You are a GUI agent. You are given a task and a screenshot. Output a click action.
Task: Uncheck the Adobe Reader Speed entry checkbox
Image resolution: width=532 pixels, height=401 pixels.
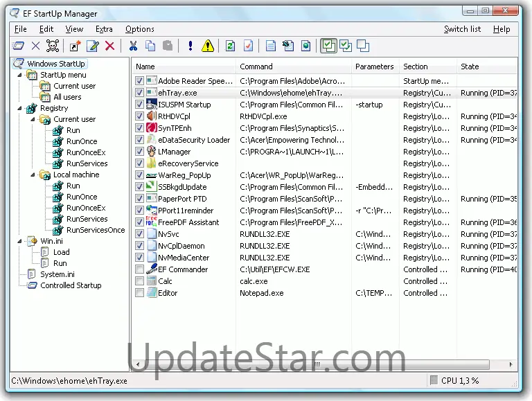140,81
